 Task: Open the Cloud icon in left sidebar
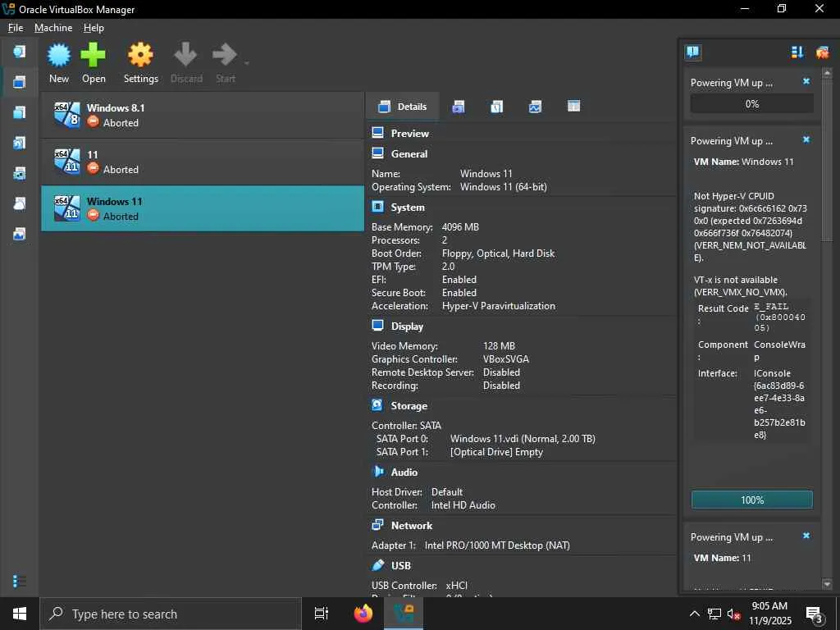20,203
